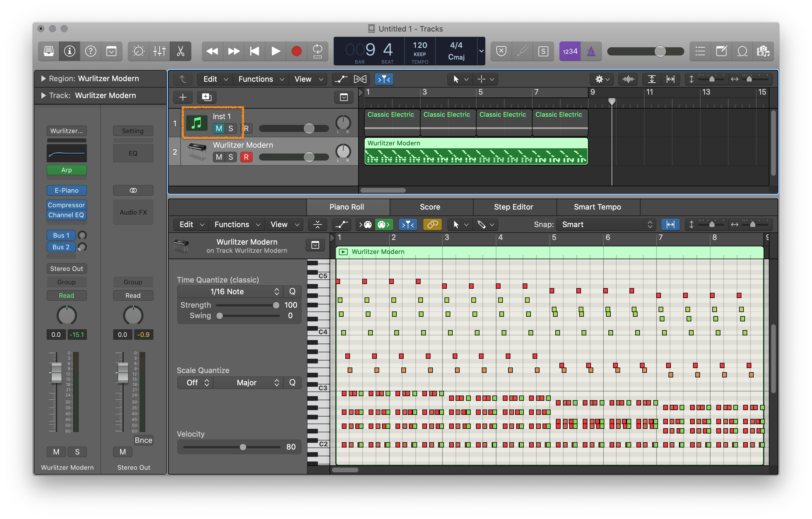Open the List Editors icon
The image size is (812, 519).
(700, 51)
